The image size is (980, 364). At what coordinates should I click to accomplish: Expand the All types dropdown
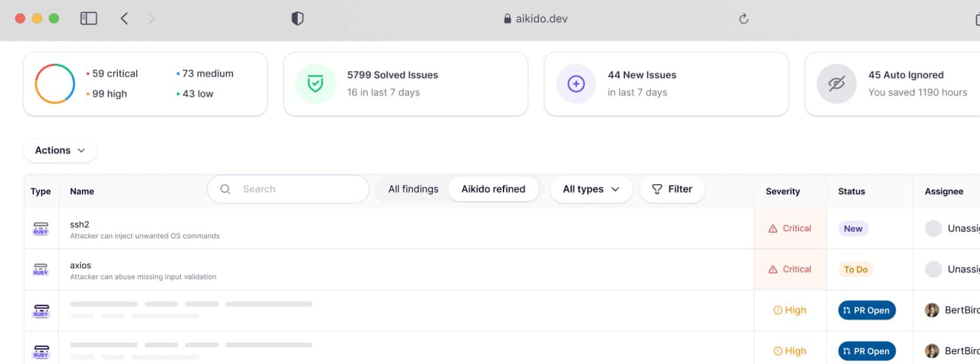click(591, 189)
